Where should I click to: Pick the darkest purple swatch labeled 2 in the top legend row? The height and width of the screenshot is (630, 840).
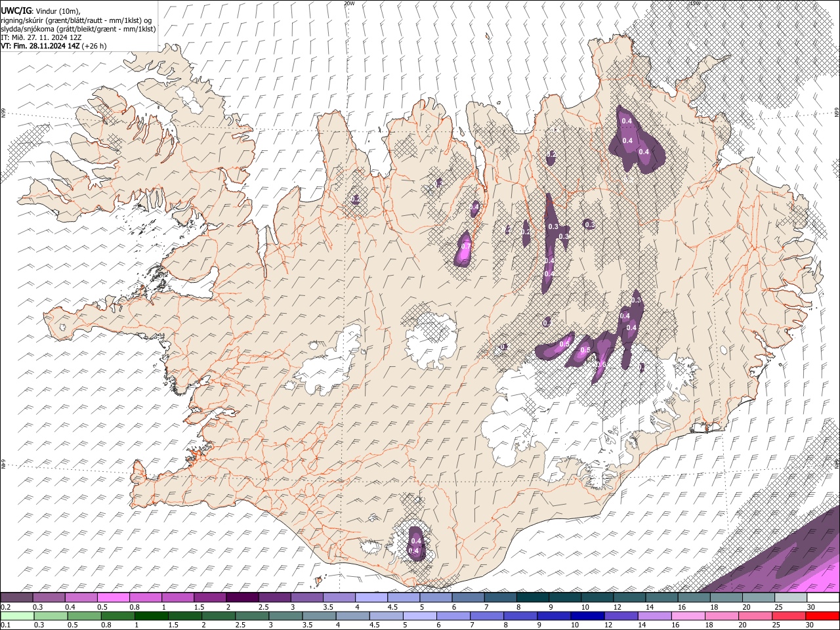coord(241,598)
